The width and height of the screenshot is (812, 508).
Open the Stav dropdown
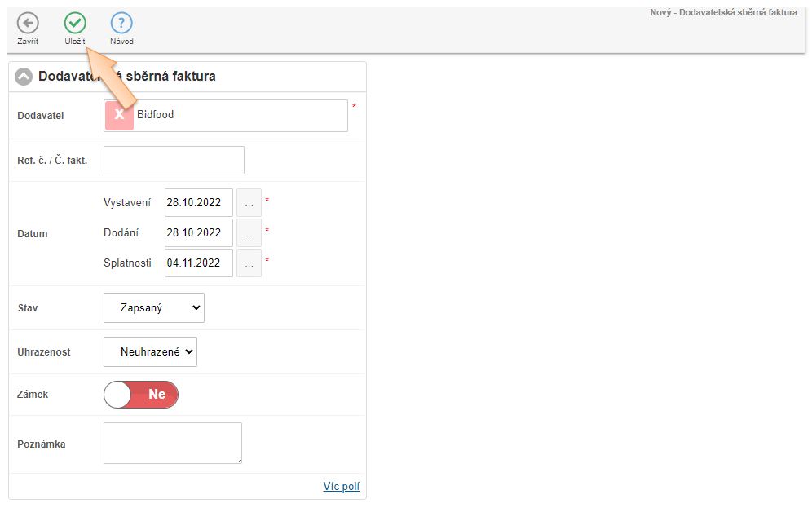coord(154,308)
